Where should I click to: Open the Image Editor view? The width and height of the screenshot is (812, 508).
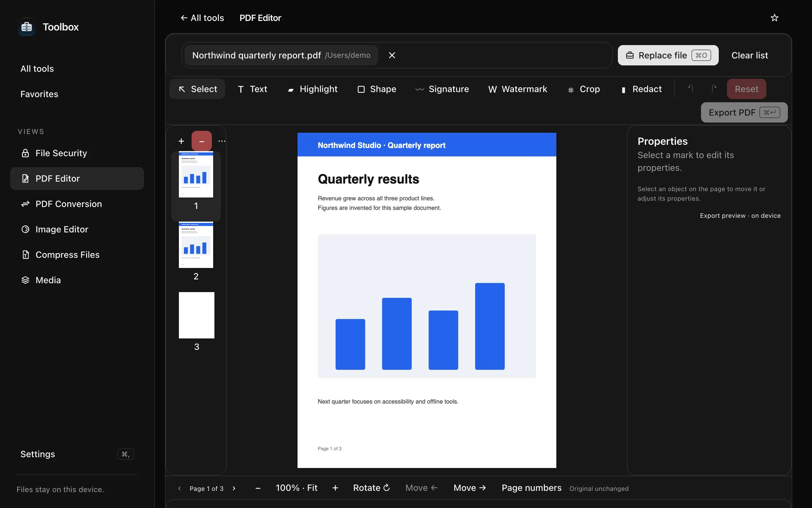click(x=77, y=229)
